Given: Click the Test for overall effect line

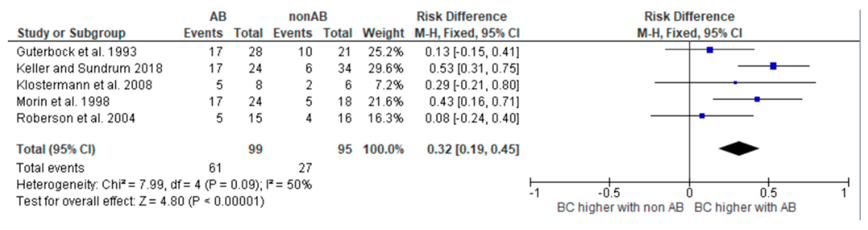Looking at the screenshot, I should tap(140, 202).
